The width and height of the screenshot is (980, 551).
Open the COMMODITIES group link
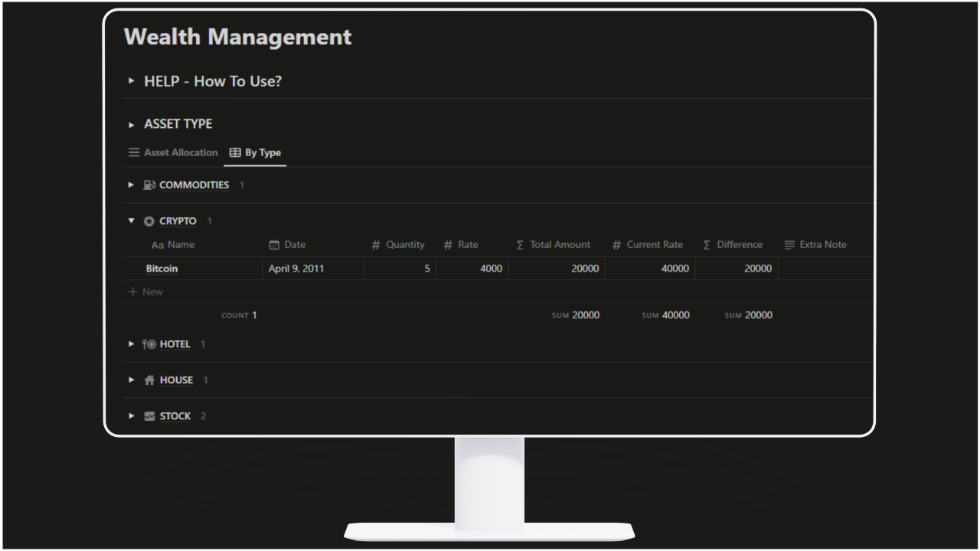194,185
